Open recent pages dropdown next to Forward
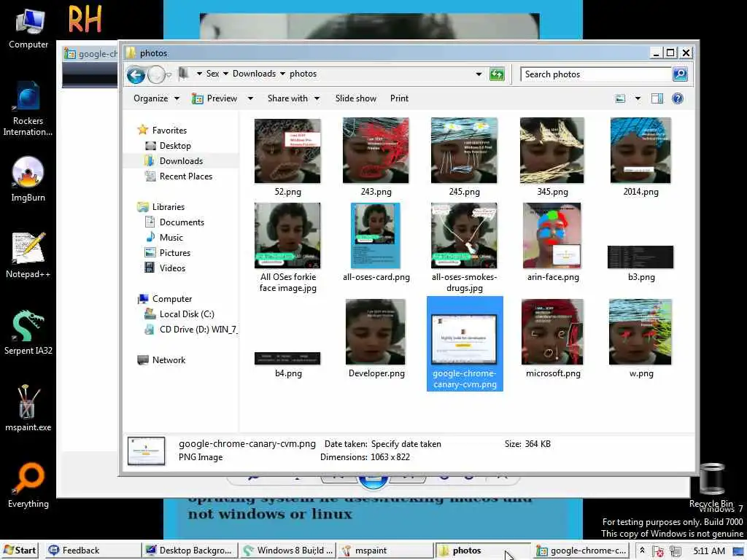Viewport: 747px width, 560px height. (x=169, y=75)
